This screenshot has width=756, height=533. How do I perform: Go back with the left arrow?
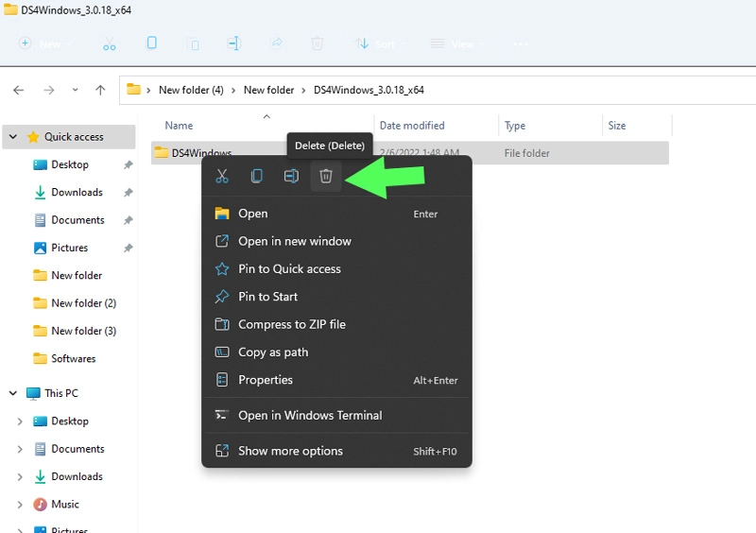click(19, 90)
